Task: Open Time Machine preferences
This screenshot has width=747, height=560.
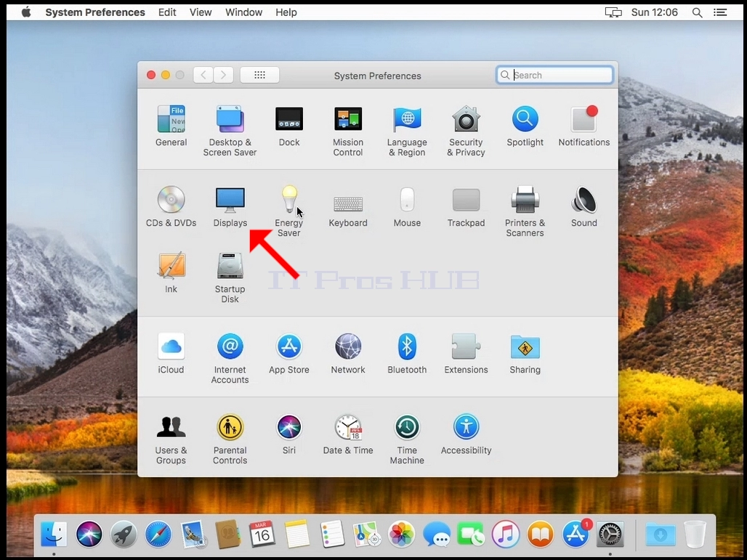Action: (408, 439)
